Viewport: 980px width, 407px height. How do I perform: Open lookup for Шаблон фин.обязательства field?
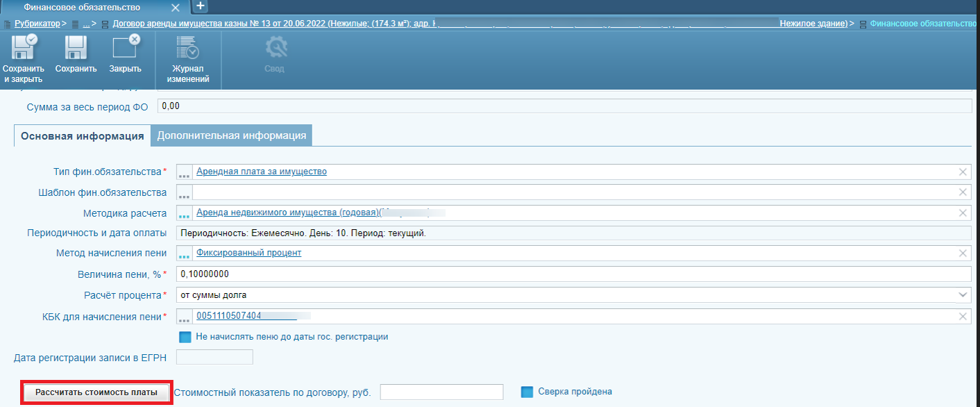click(x=184, y=192)
